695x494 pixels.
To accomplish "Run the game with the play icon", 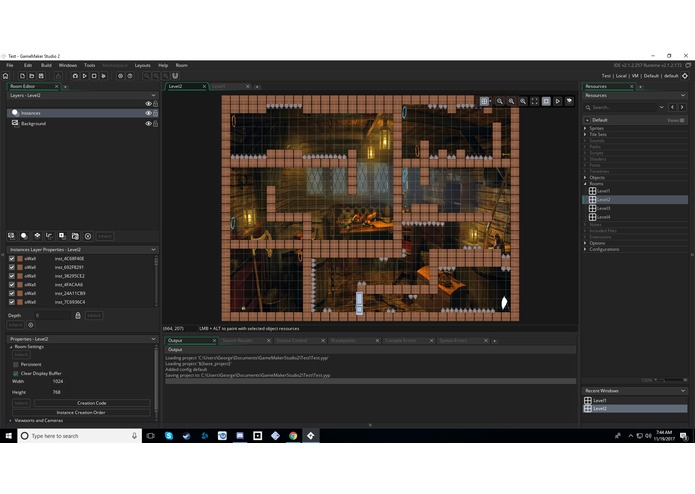I will tap(85, 76).
